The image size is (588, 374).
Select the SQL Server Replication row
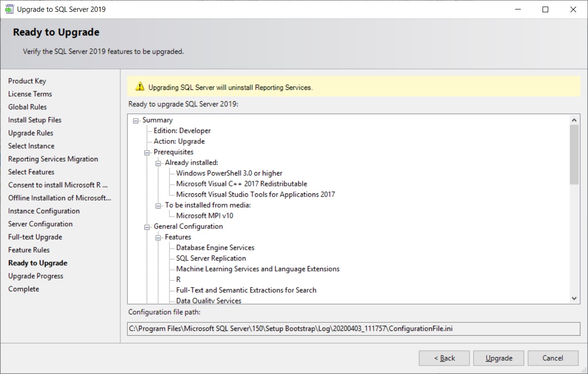pos(211,258)
